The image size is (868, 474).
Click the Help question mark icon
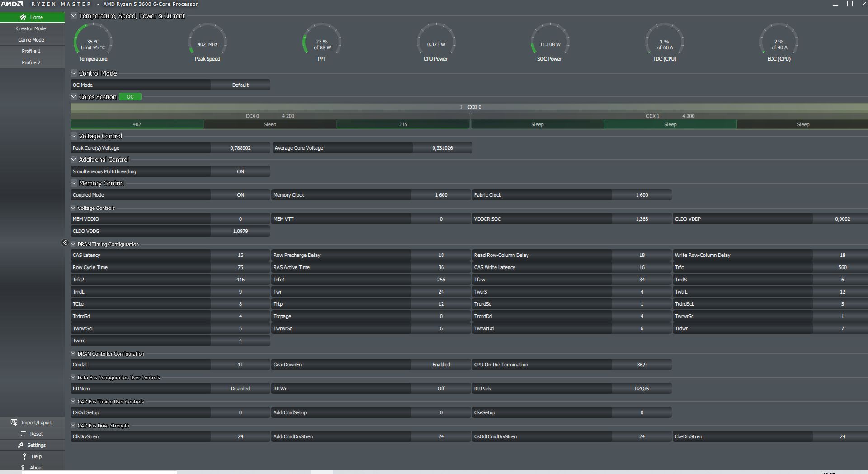[x=24, y=456]
